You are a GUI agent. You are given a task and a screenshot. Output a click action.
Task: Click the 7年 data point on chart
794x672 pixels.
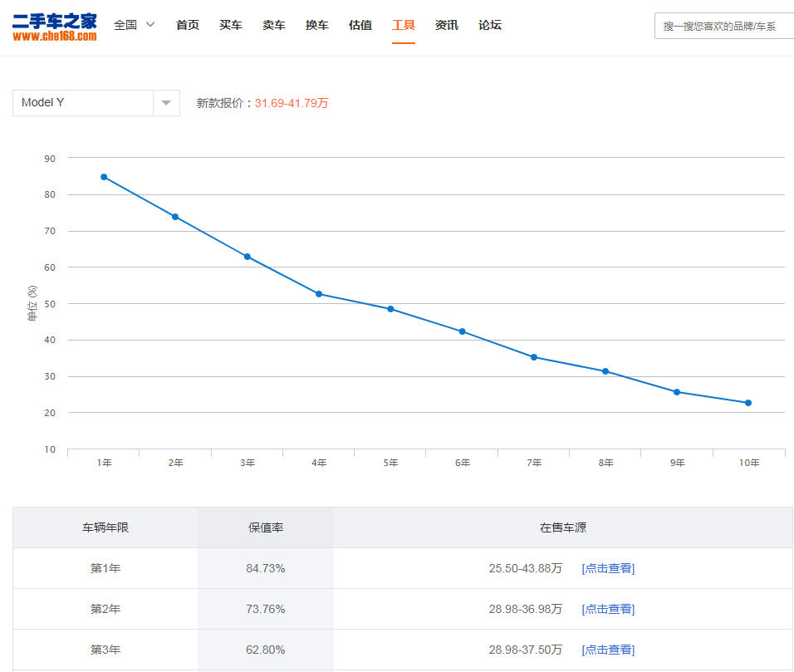point(534,357)
